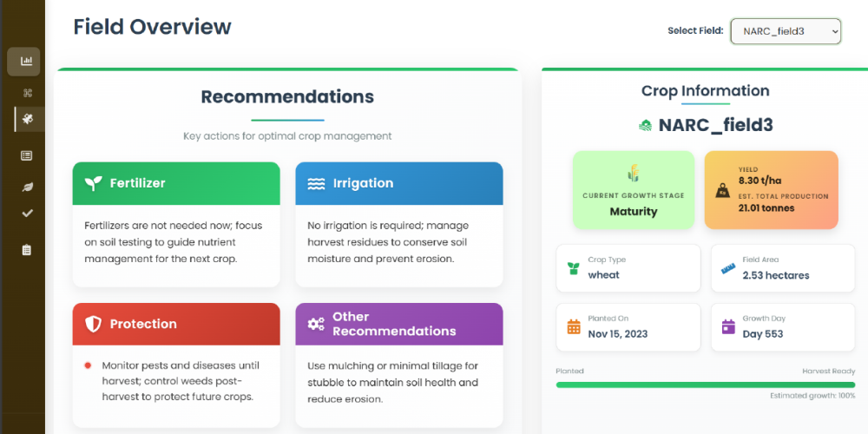Select the checkmark icon in the sidebar

[x=27, y=214]
